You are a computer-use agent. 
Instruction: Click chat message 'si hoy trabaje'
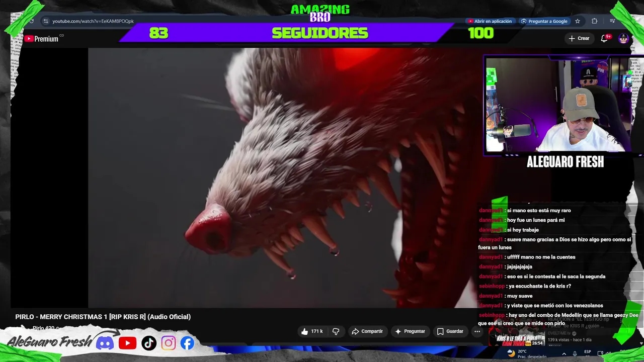coord(523,230)
